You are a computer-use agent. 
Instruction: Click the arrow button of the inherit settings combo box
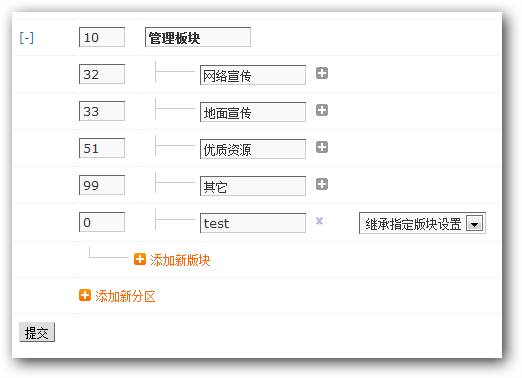tap(474, 224)
